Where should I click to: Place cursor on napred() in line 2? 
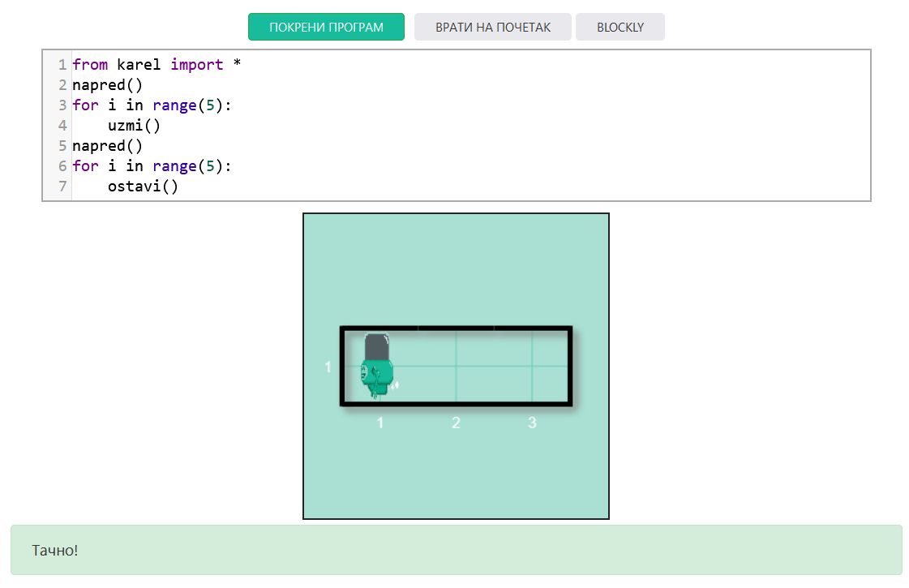tap(107, 85)
